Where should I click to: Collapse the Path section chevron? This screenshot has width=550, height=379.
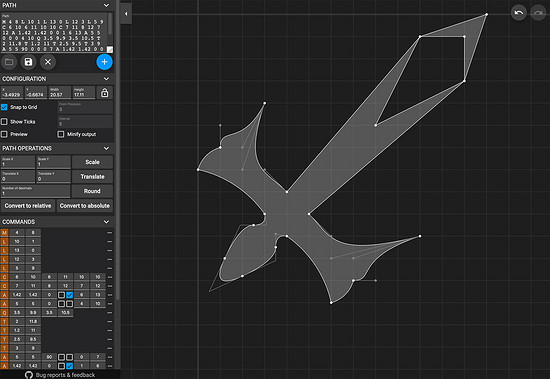click(106, 5)
